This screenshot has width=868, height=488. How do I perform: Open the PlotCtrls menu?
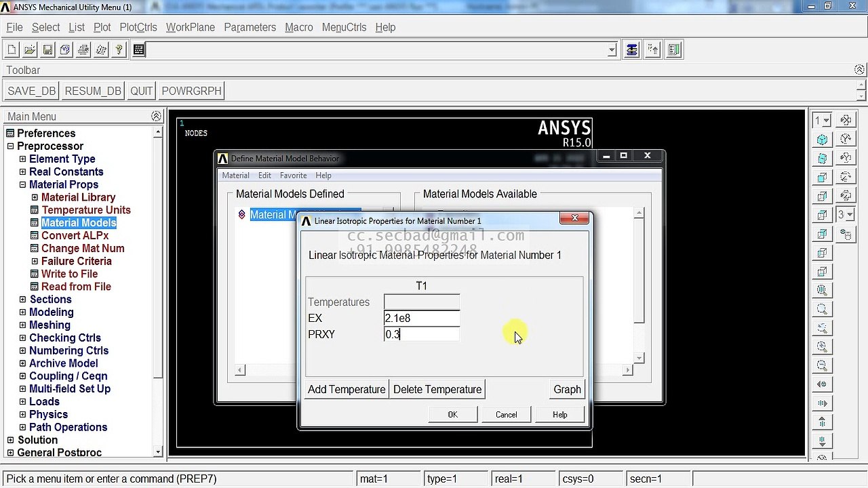(x=138, y=27)
